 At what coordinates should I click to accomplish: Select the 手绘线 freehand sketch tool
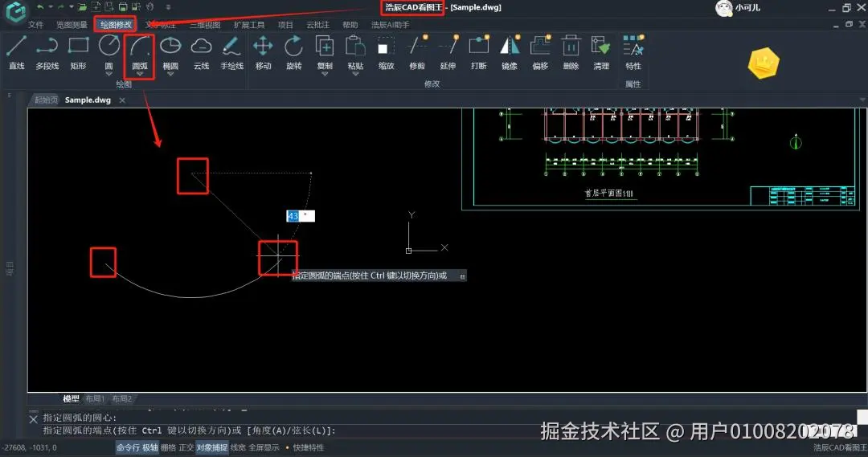(x=232, y=52)
